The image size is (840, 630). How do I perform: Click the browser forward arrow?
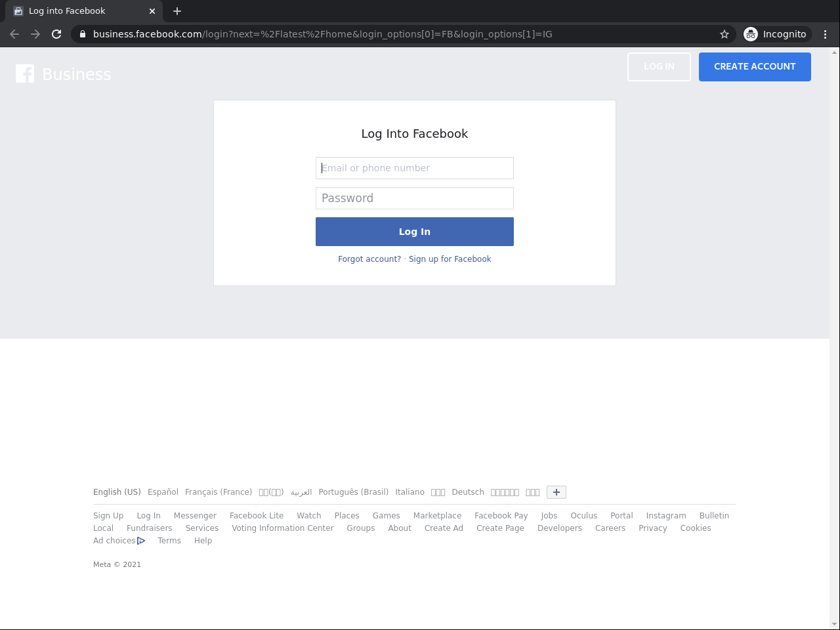[x=35, y=34]
